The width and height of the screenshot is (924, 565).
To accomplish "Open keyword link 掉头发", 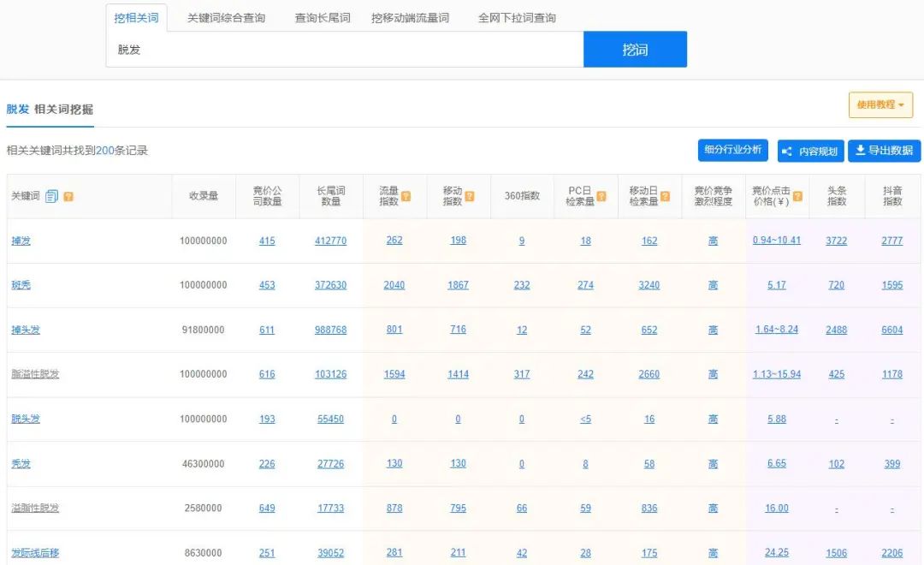I will 26,330.
